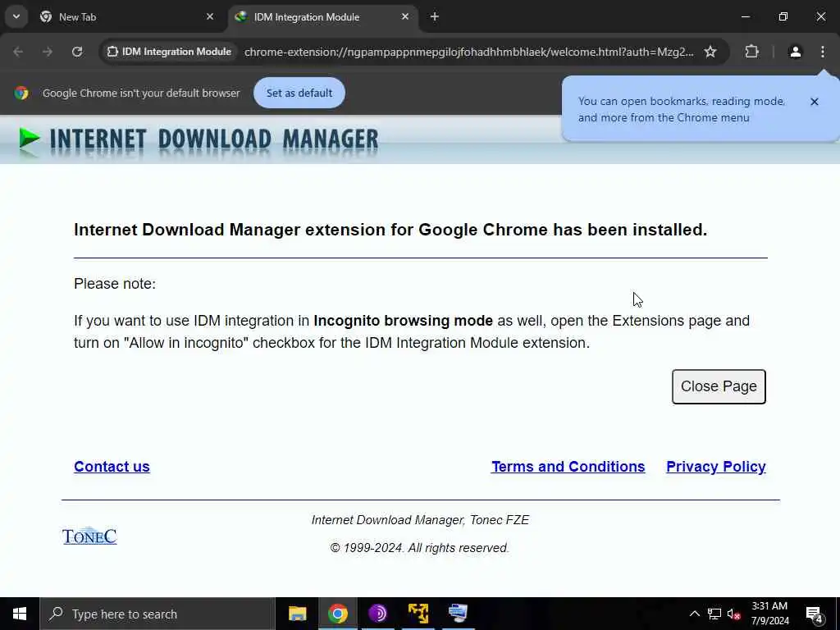The height and width of the screenshot is (630, 840).
Task: Open the clock showing 3:31 AM
Action: tap(769, 614)
